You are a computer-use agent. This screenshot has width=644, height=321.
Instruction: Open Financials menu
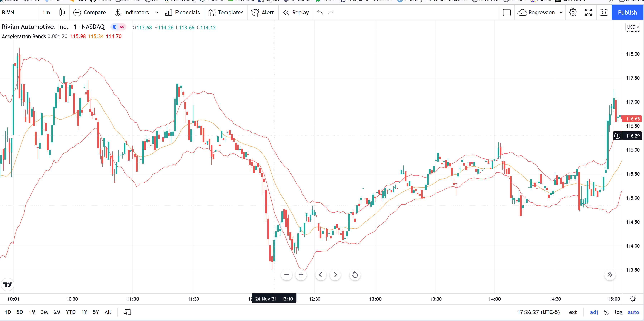click(x=183, y=12)
